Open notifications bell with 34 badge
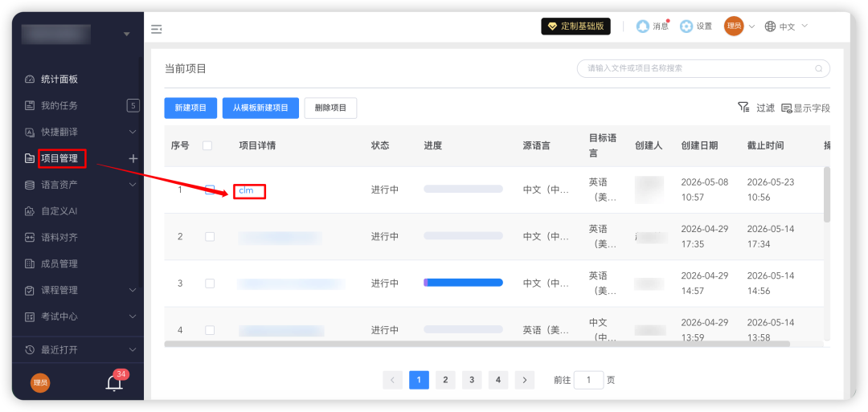The height and width of the screenshot is (412, 868). [x=115, y=383]
